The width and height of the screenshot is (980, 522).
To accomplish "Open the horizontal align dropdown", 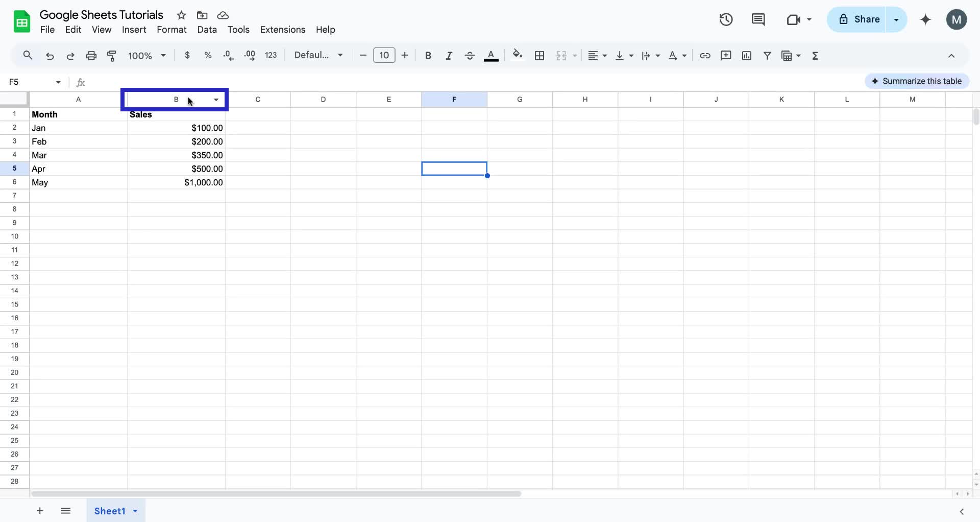I will click(597, 55).
